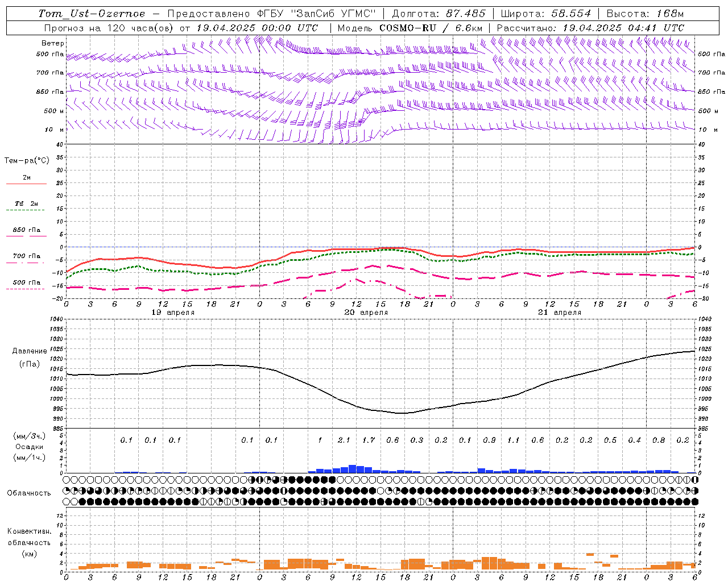Select the model name COSMO-RU / 6.6км
The width and height of the screenshot is (728, 582).
coord(431,28)
